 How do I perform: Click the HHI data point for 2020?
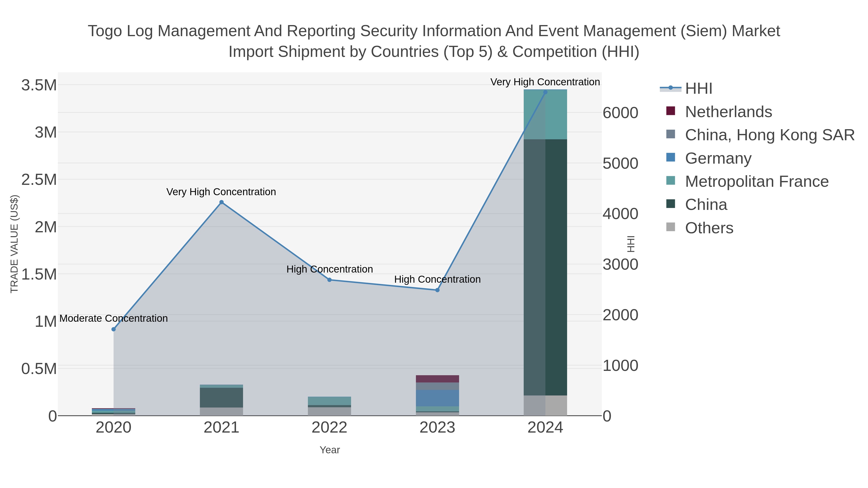[x=114, y=329]
